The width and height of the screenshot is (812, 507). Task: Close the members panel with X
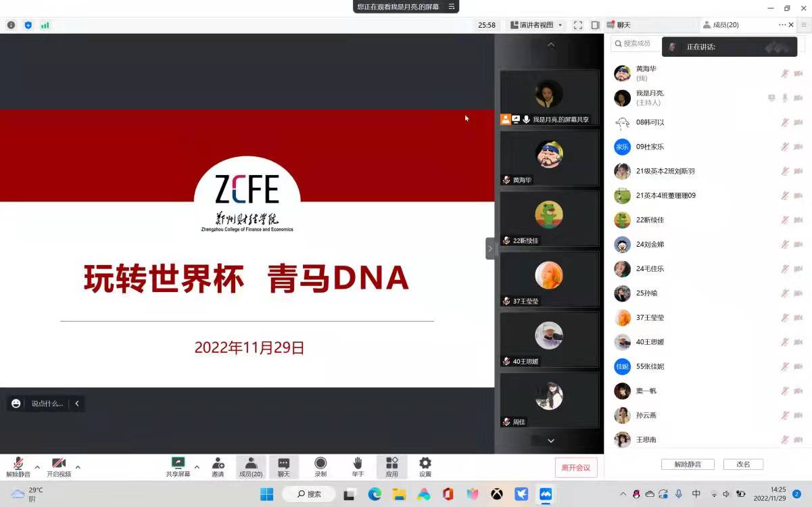click(x=791, y=25)
